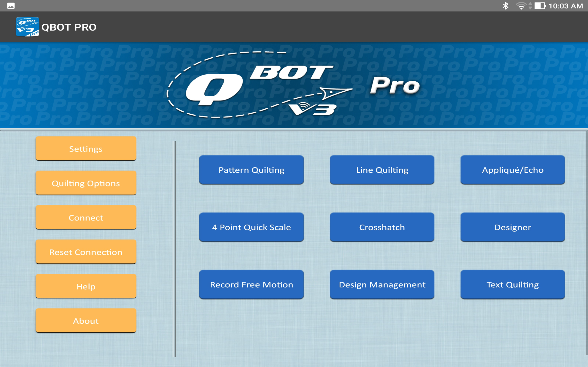Open the Settings menu
This screenshot has width=588, height=367.
point(86,149)
